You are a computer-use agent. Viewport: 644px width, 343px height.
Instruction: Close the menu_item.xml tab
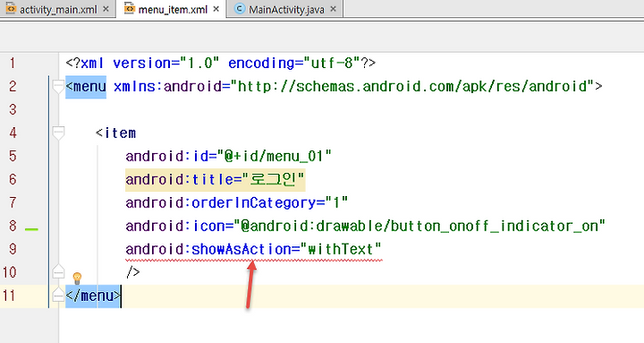tap(216, 9)
